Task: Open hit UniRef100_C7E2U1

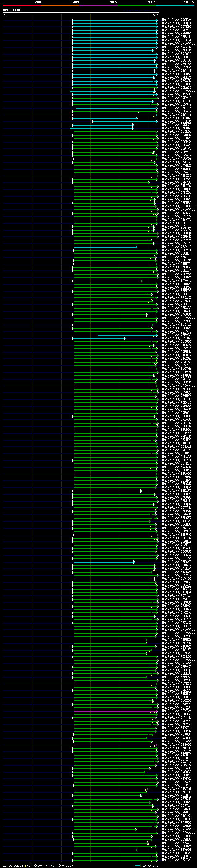Action: 176,37
